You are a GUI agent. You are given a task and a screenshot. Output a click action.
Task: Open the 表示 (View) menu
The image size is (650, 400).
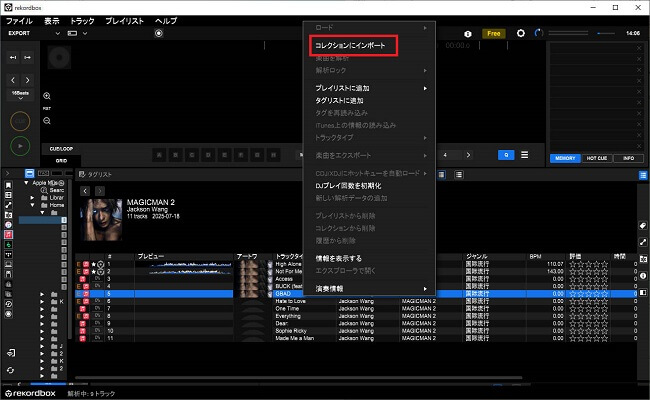pyautogui.click(x=52, y=21)
